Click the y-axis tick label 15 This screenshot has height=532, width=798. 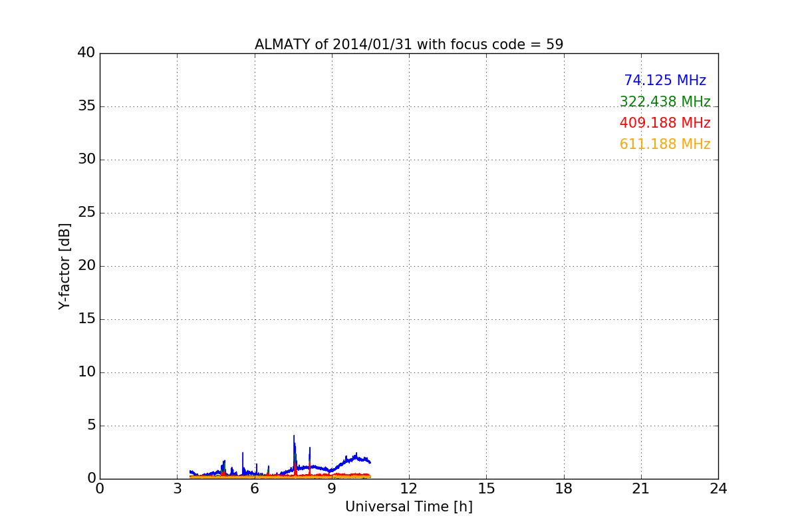point(86,319)
